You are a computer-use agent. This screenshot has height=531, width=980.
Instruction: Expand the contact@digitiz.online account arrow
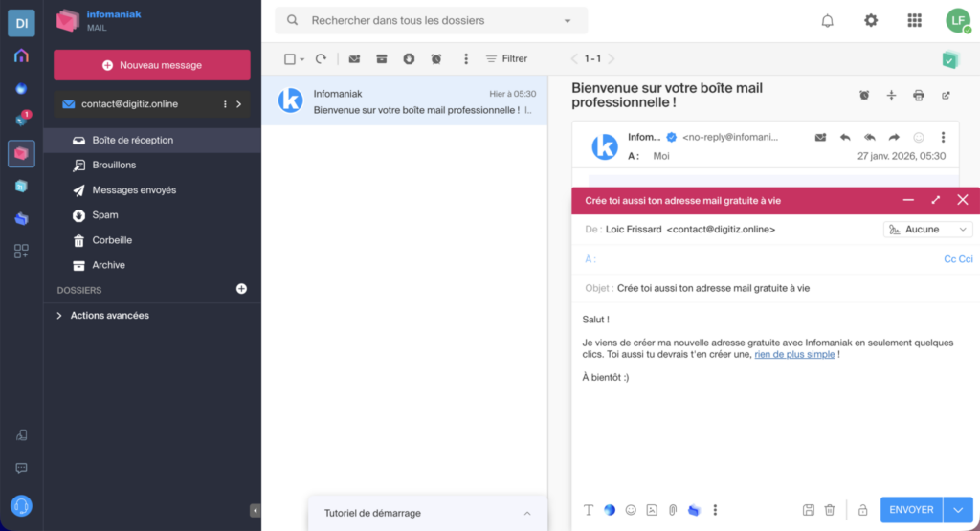coord(238,104)
